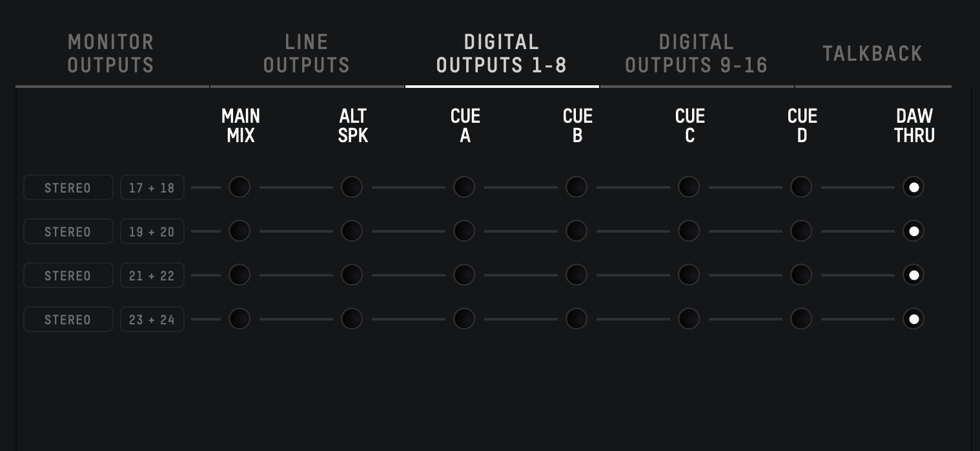Viewport: 980px width, 451px height.
Task: Route outputs 17 + 18 to Cue C
Action: tap(689, 187)
